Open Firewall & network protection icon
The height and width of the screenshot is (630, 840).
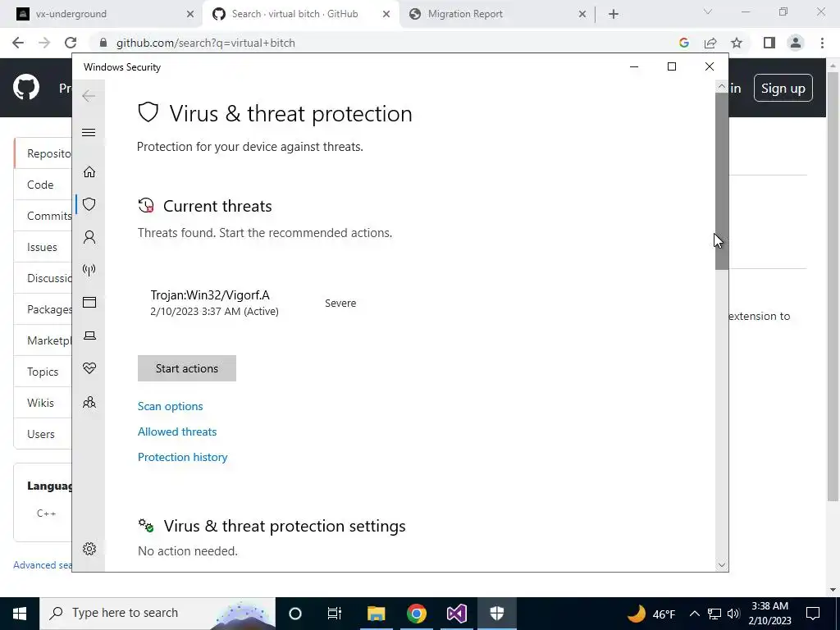pos(89,269)
